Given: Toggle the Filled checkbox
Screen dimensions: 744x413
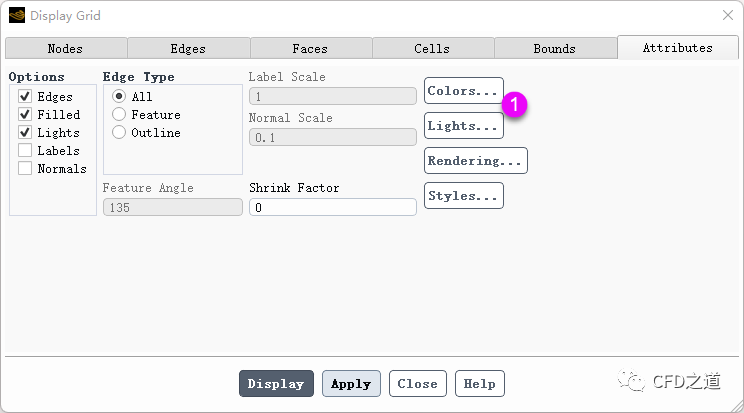Looking at the screenshot, I should [25, 115].
